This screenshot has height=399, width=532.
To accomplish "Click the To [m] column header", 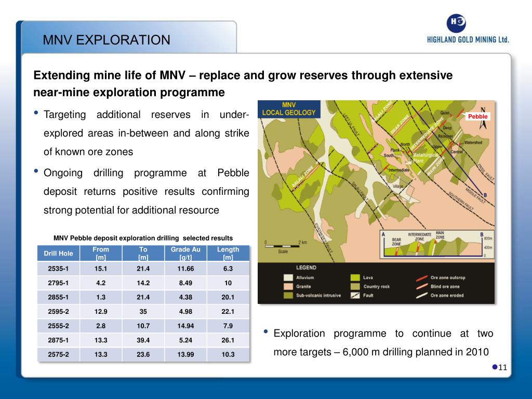I will point(143,254).
